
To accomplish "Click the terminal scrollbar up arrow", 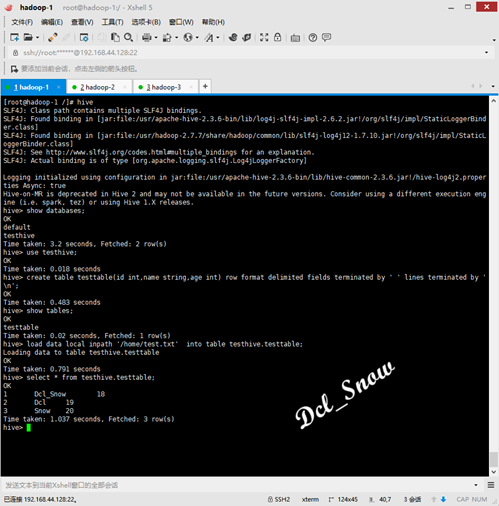I will coord(494,101).
